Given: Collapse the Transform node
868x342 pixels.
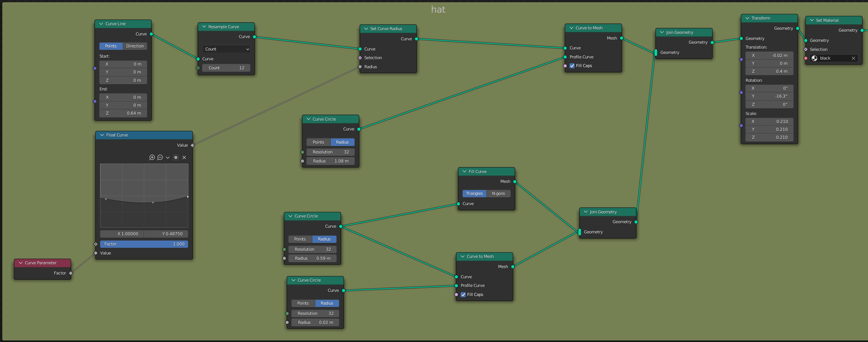Looking at the screenshot, I should point(747,18).
